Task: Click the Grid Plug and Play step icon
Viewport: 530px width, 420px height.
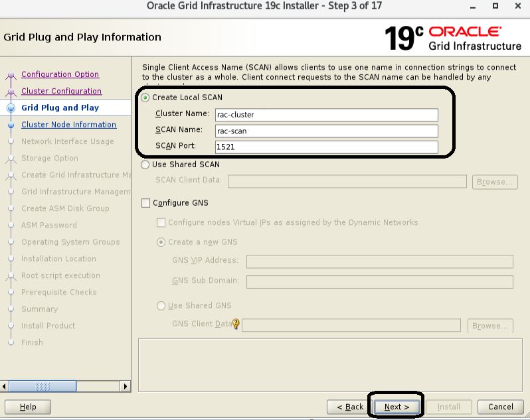Action: pos(11,107)
